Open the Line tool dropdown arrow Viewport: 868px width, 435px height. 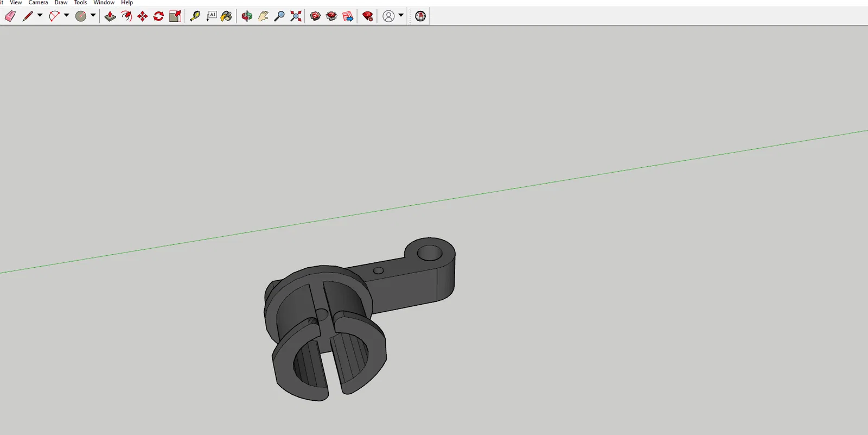[40, 16]
